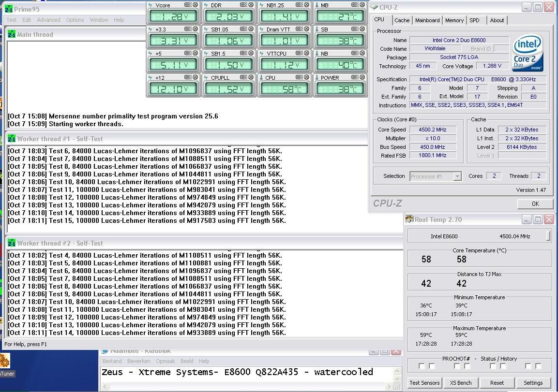
Task: Open settings icon on SB temperature widget
Action: click(354, 29)
